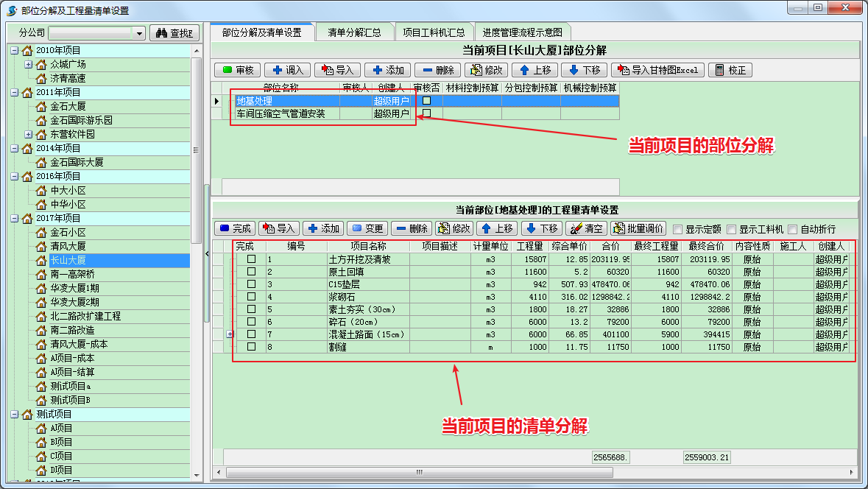The width and height of the screenshot is (868, 489).
Task: Open the 分公司 dropdown list
Action: pyautogui.click(x=139, y=33)
